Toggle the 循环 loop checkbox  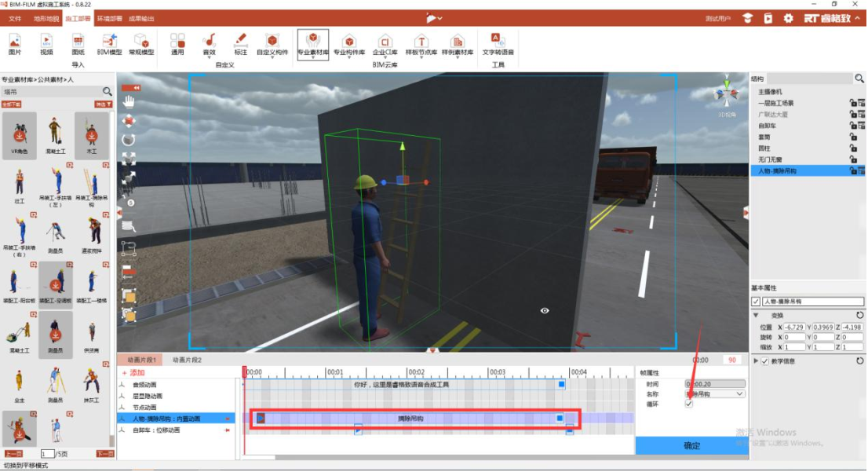pos(688,404)
